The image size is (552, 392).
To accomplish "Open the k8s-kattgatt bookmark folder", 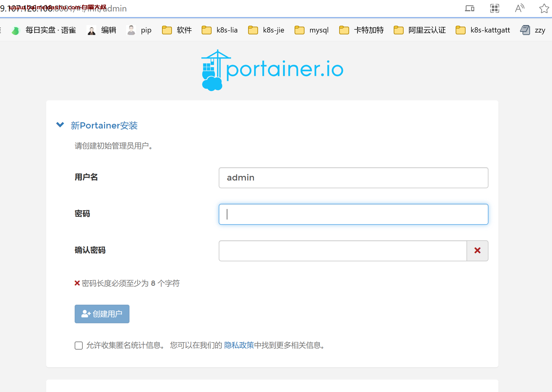I will point(483,30).
